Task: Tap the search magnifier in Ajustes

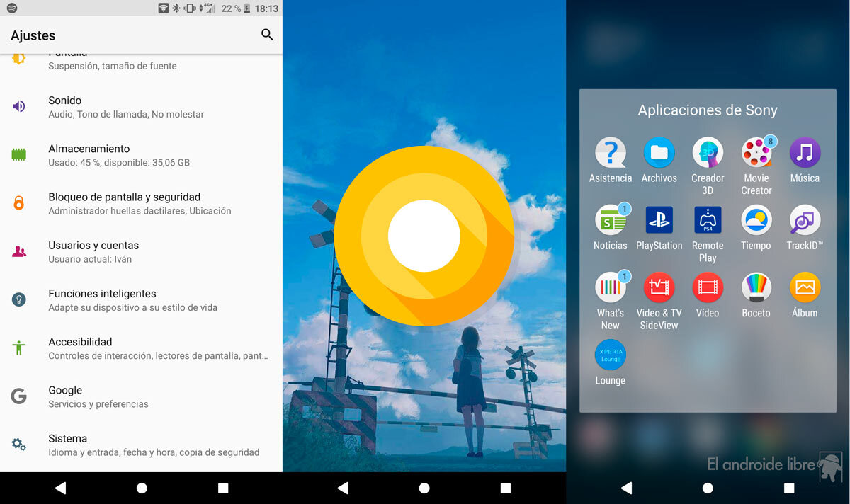Action: [267, 34]
